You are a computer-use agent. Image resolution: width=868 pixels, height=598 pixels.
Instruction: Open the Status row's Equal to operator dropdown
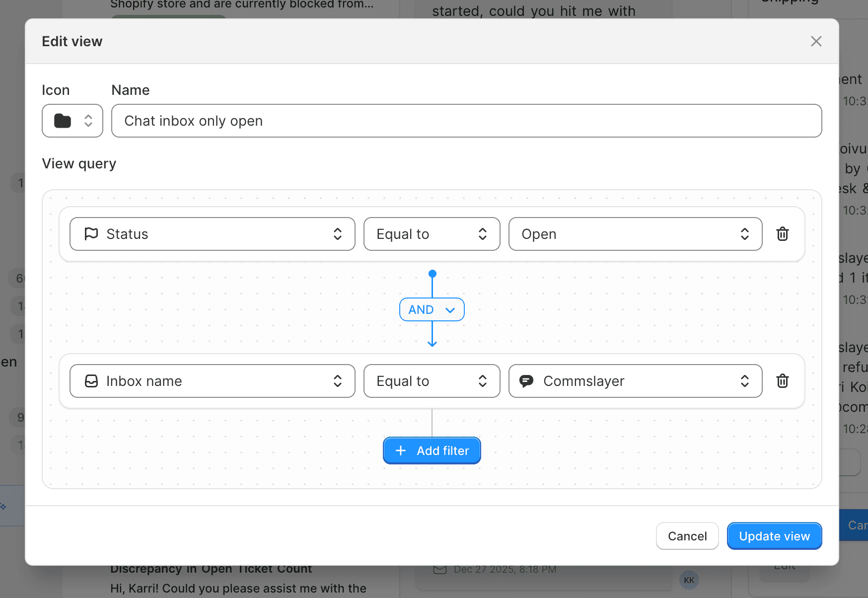click(x=432, y=234)
